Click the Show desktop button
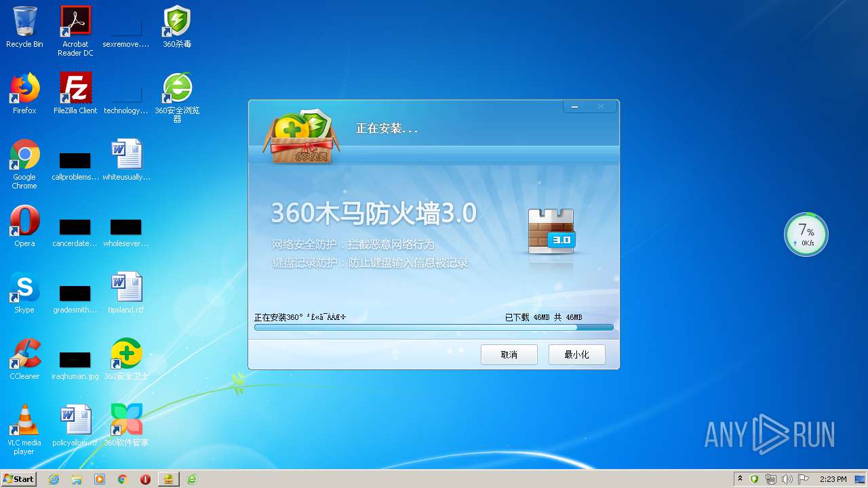Viewport: 868px width, 488px height. point(861,479)
